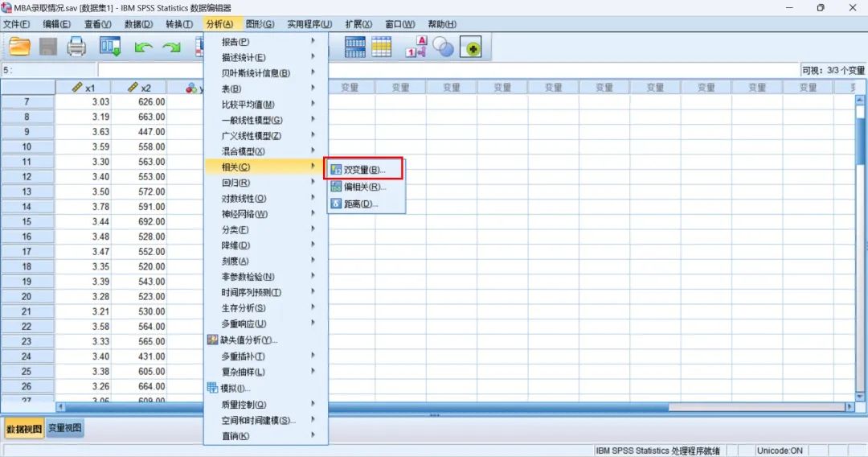Image resolution: width=868 pixels, height=457 pixels.
Task: Open the 帮助(H) menu
Action: point(442,24)
